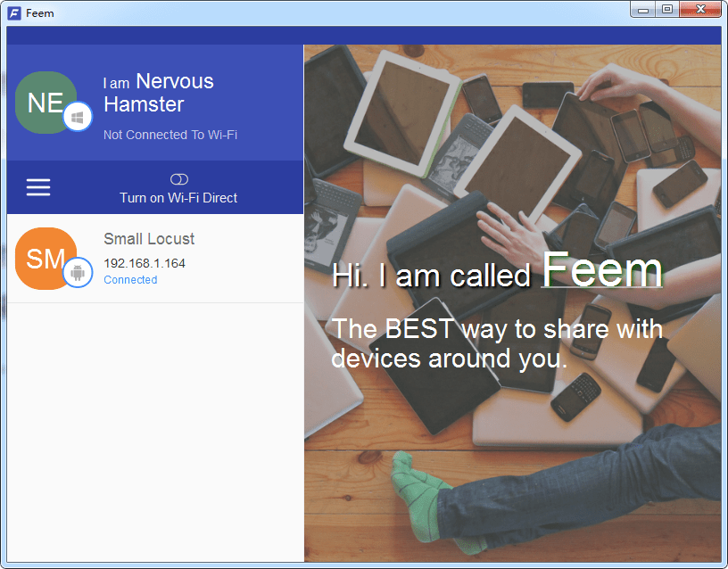This screenshot has width=728, height=569.
Task: Close the Feem window
Action: [x=700, y=9]
